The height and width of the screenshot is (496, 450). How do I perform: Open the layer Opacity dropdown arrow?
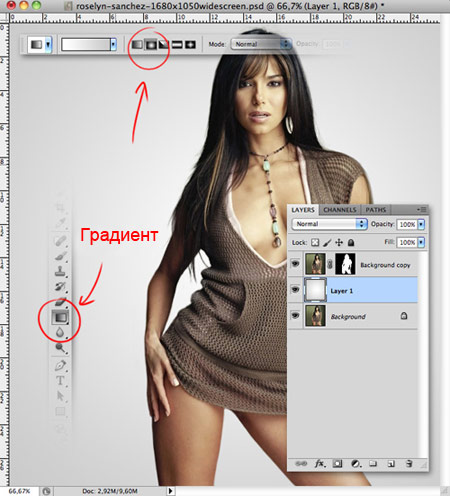421,224
